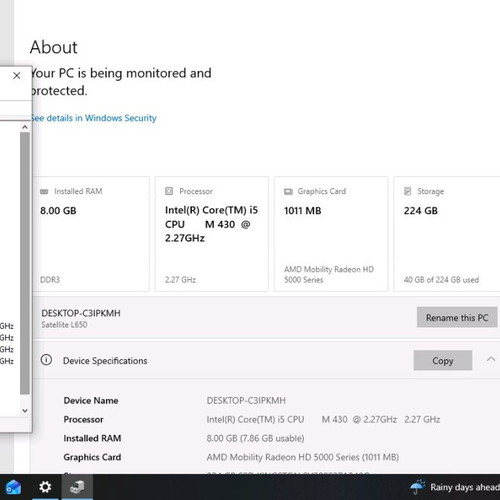
Task: Collapse the Device Specifications section
Action: 491,359
